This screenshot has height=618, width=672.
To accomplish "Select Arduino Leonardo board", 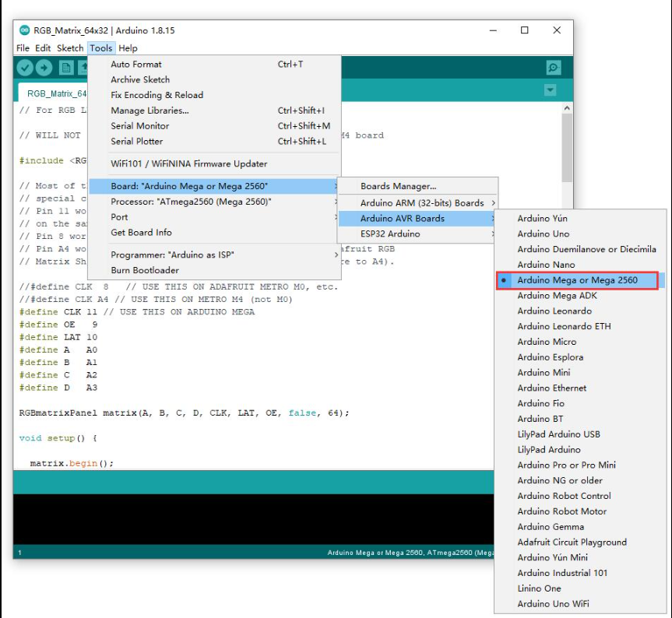I will pos(580,311).
